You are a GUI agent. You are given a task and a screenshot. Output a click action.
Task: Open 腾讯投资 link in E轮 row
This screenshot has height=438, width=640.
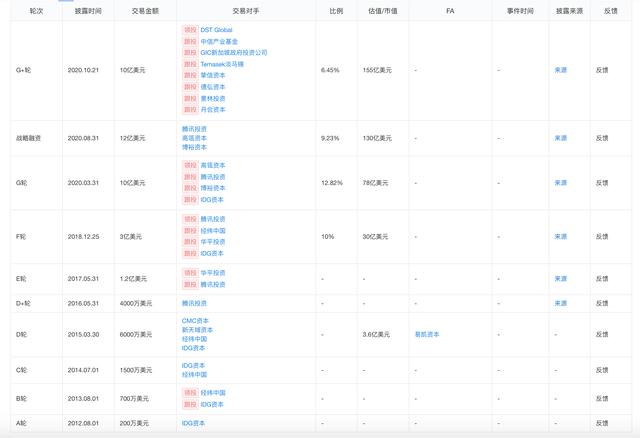(213, 284)
